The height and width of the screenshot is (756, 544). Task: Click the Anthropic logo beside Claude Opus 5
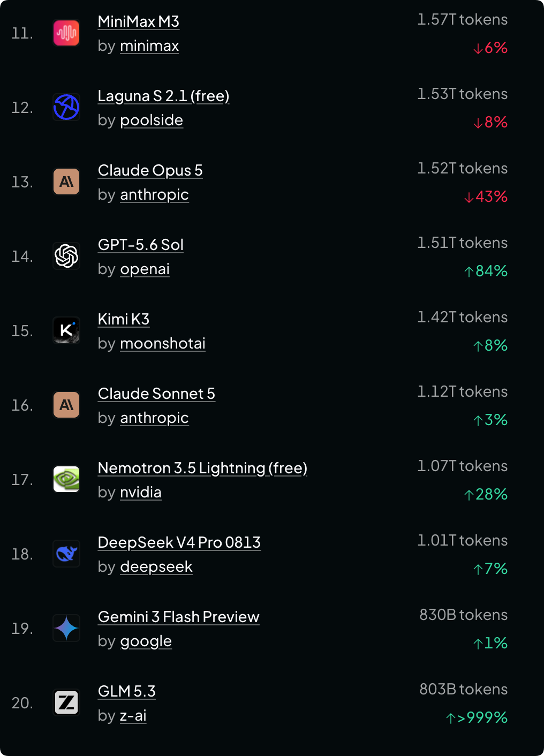pos(66,182)
